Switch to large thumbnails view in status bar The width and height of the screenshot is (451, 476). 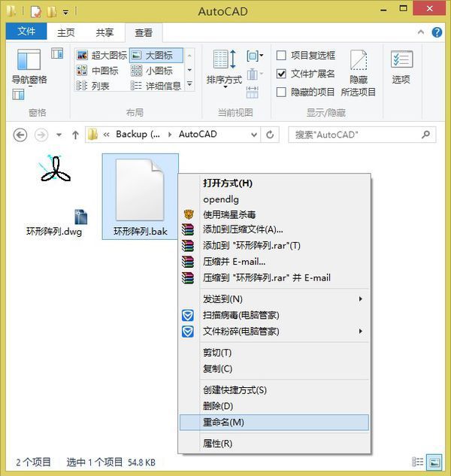pyautogui.click(x=434, y=462)
